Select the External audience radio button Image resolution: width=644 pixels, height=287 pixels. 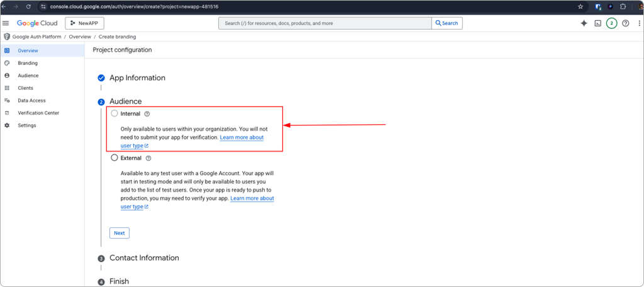coord(114,158)
